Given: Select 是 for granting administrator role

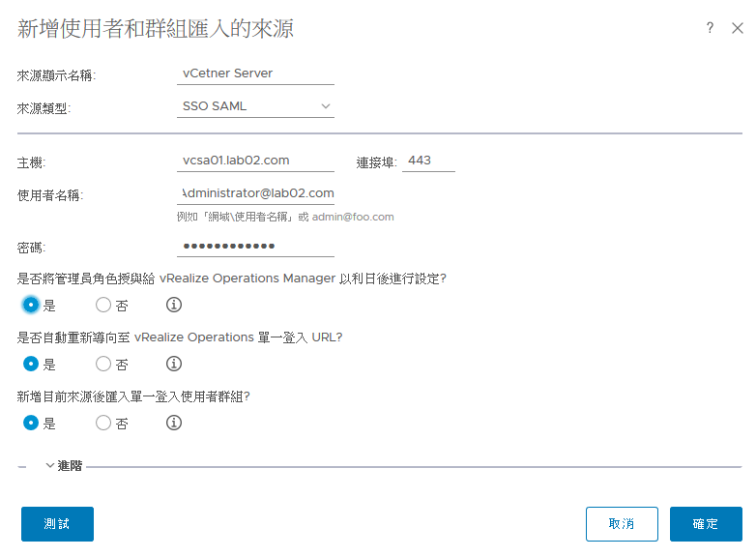Looking at the screenshot, I should click(31, 305).
